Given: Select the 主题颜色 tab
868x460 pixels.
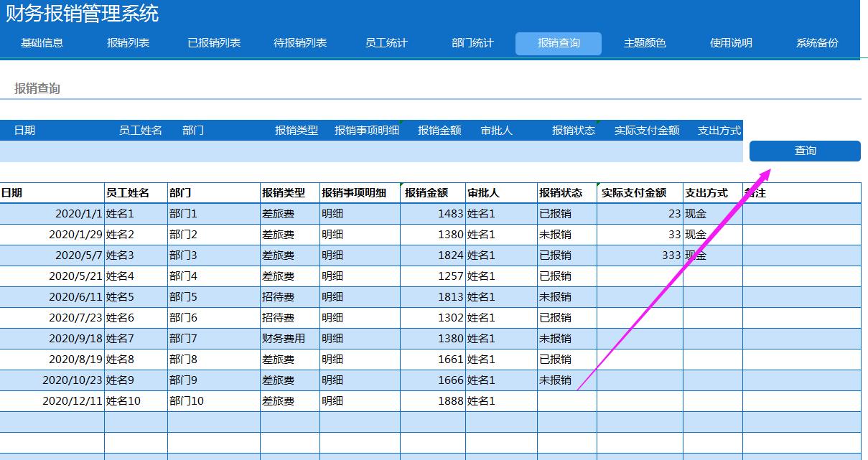Looking at the screenshot, I should [x=645, y=43].
